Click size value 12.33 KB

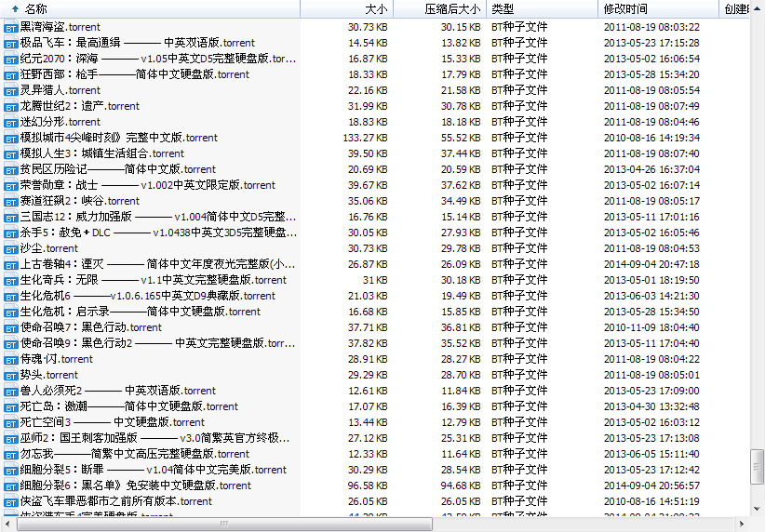pyautogui.click(x=368, y=454)
